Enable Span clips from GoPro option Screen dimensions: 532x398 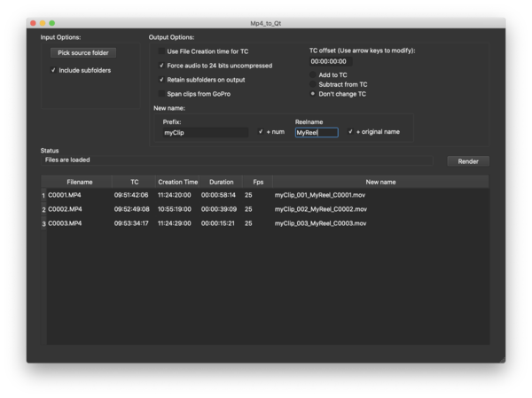[x=161, y=93]
